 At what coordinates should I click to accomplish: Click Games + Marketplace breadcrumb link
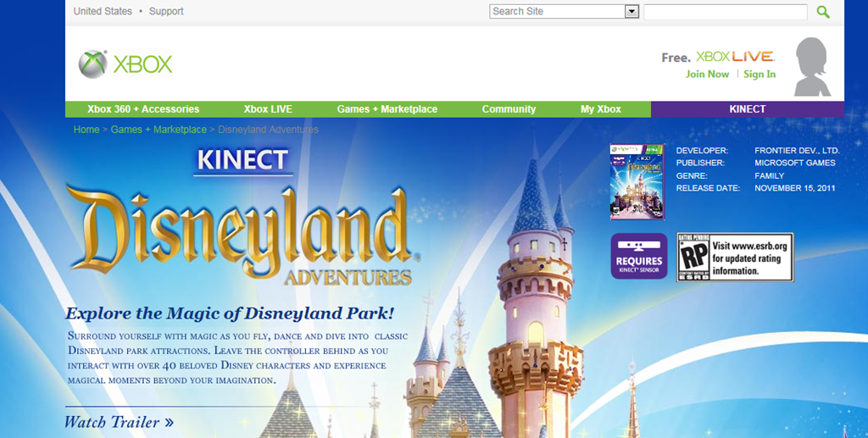159,130
